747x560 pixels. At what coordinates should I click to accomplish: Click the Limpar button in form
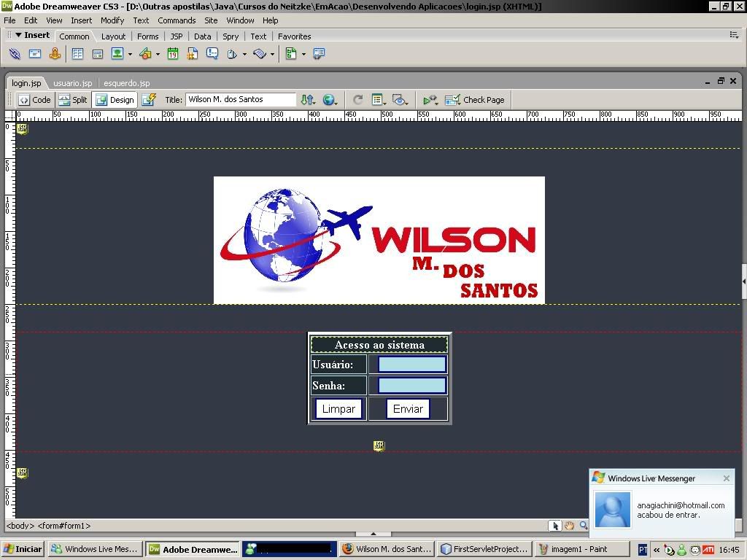[338, 409]
